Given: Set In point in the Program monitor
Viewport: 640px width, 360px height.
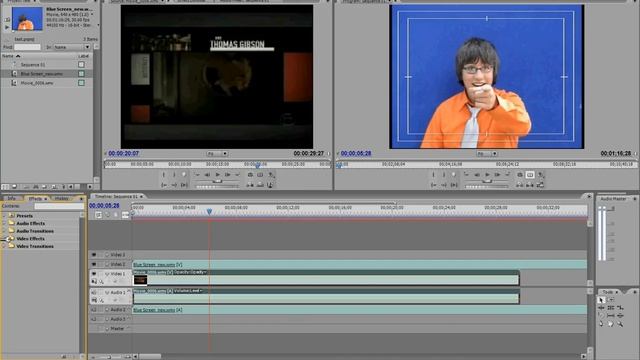Looking at the screenshot, I should (x=433, y=175).
